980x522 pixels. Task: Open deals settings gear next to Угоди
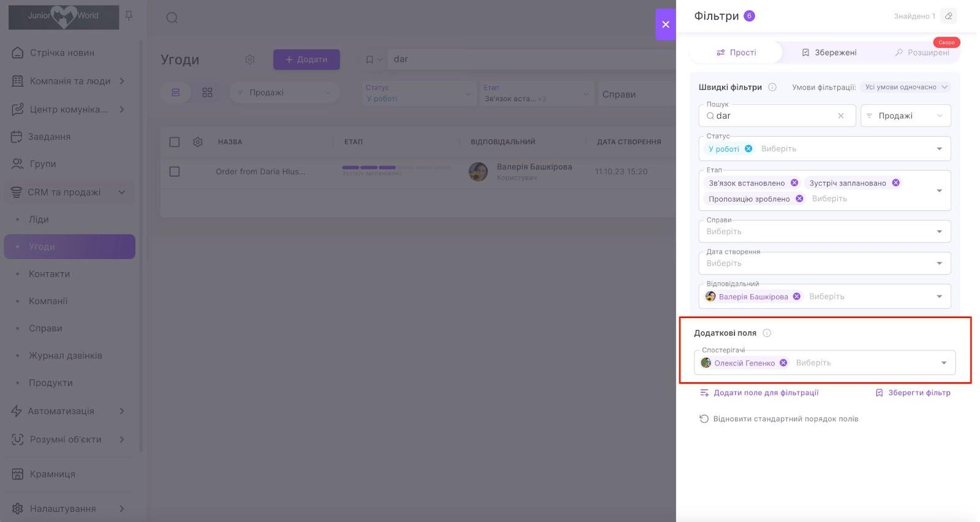click(250, 59)
